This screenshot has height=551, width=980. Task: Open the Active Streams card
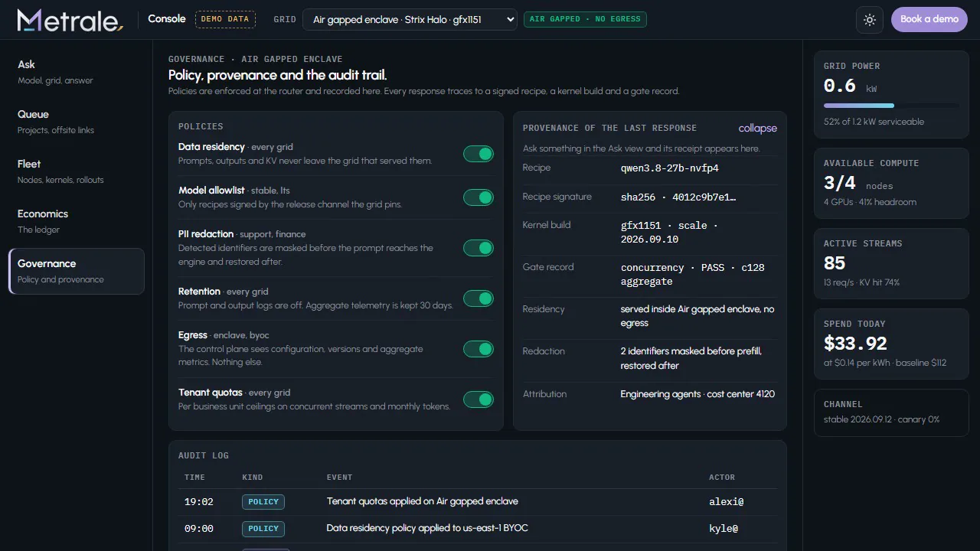(891, 263)
